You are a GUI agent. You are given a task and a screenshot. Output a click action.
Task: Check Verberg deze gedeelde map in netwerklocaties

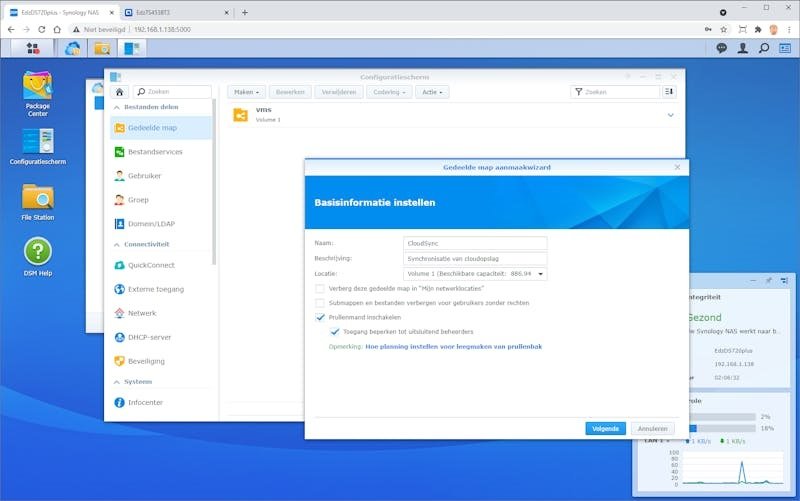[320, 289]
